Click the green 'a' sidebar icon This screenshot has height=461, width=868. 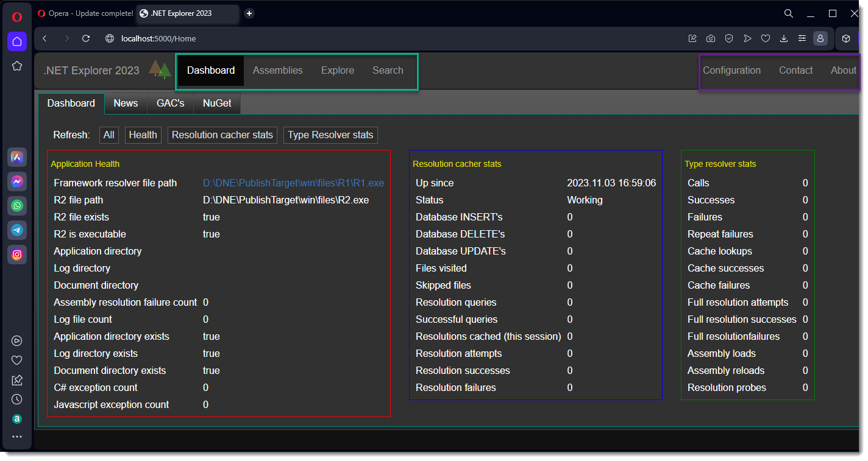tap(17, 419)
